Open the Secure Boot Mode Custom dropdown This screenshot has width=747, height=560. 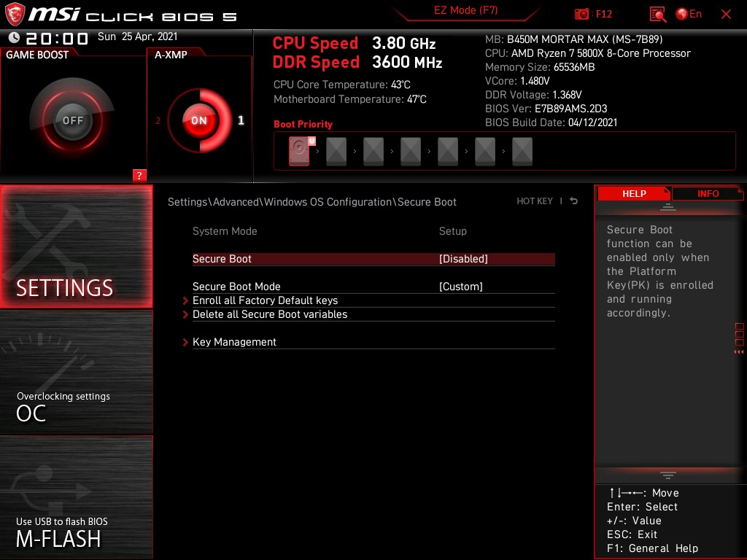click(460, 286)
